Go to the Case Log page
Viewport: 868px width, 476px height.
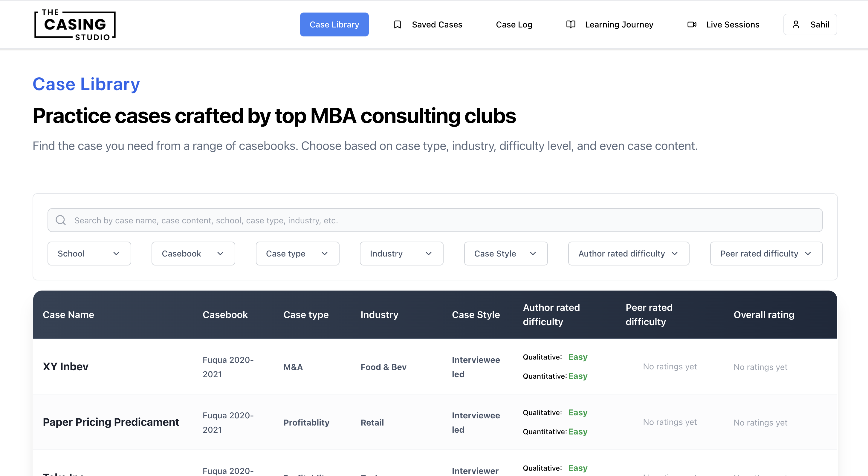514,24
